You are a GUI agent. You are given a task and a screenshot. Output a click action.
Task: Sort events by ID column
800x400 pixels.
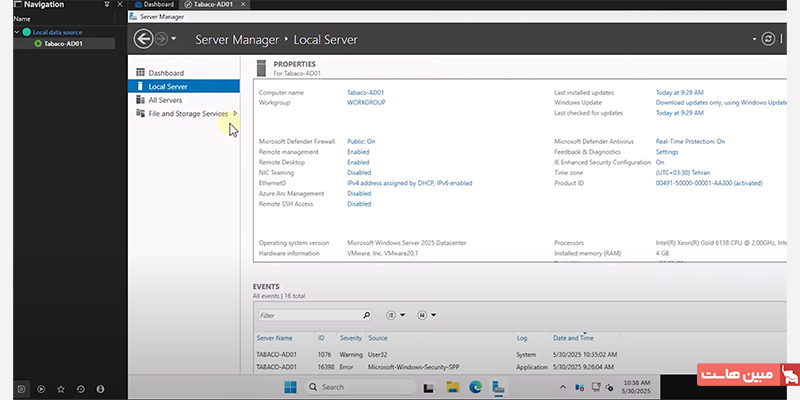321,338
